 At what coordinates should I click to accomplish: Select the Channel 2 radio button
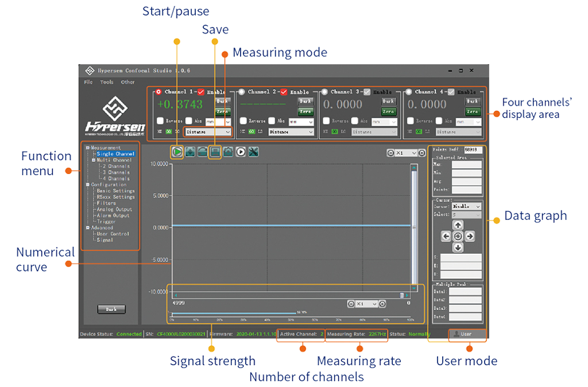[x=242, y=92]
